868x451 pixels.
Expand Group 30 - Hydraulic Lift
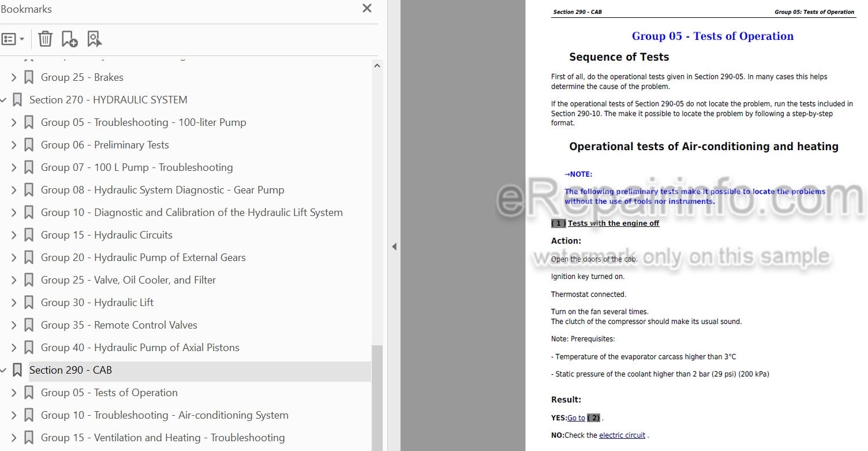(14, 303)
